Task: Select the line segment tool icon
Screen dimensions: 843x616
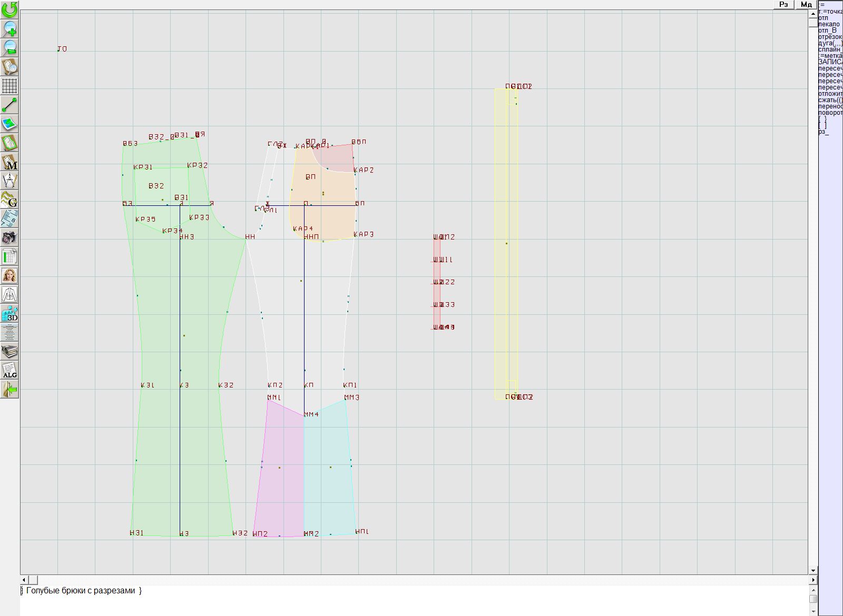Action: click(x=9, y=105)
